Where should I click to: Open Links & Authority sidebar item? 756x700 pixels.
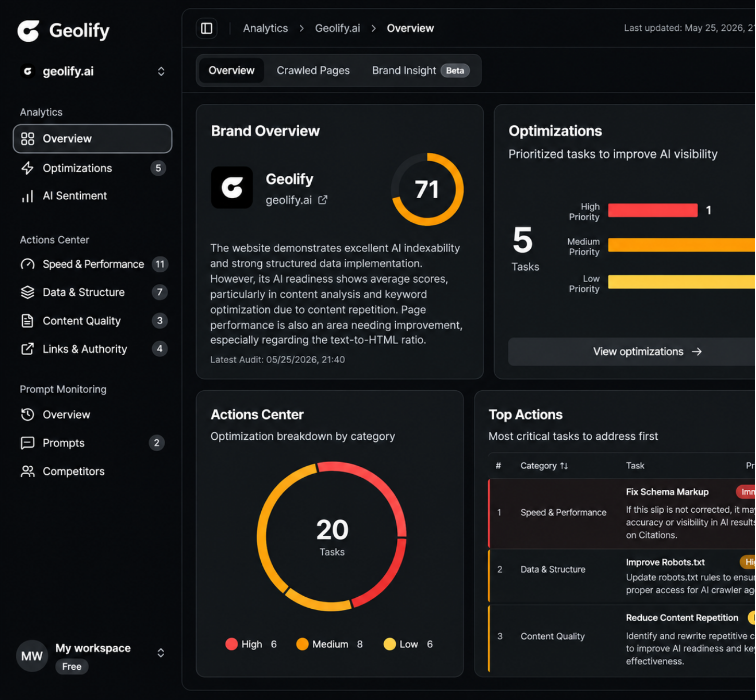93,349
